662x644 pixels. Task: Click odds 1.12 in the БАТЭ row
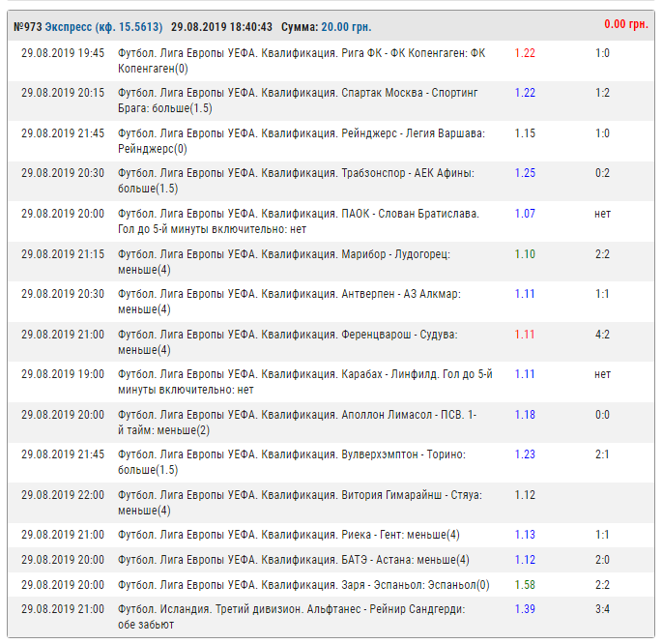pos(525,560)
